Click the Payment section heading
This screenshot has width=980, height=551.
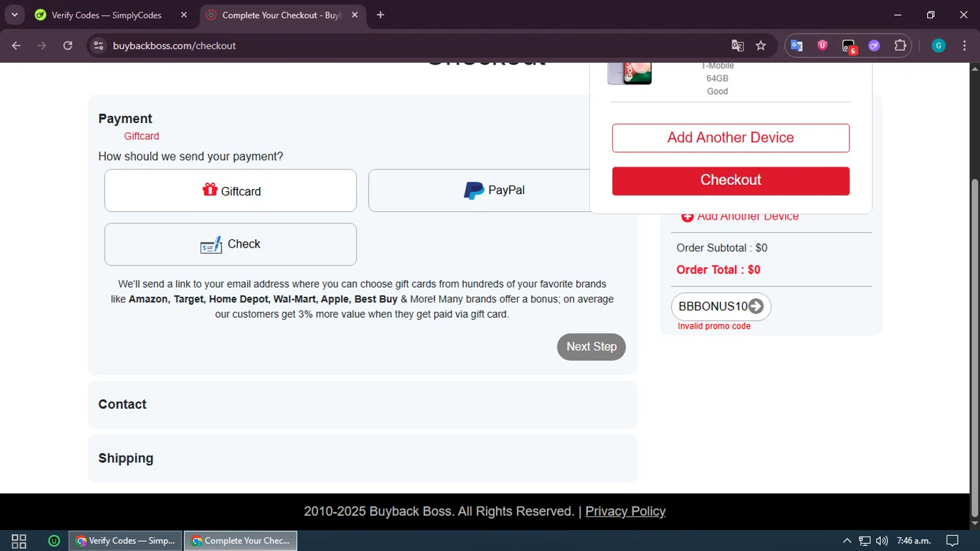pos(125,119)
